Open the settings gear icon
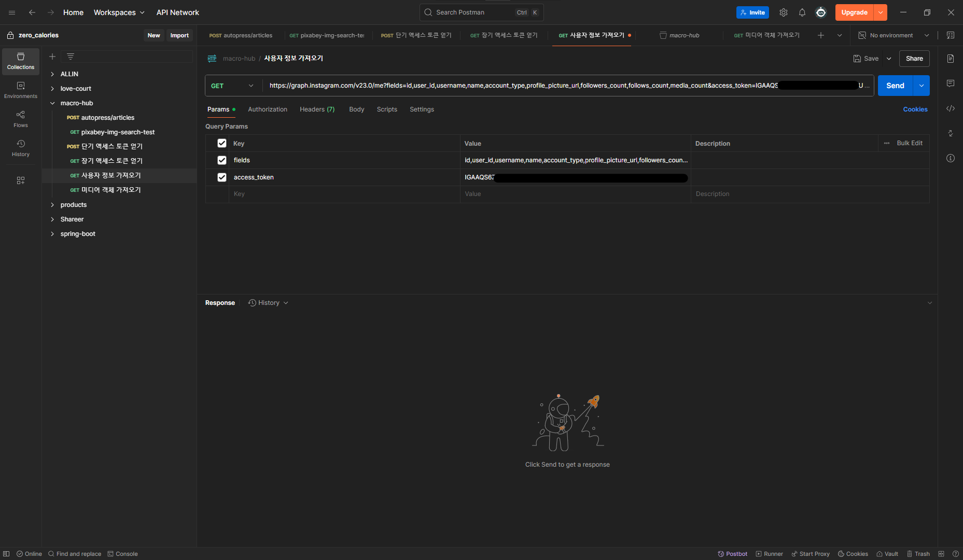 point(784,12)
